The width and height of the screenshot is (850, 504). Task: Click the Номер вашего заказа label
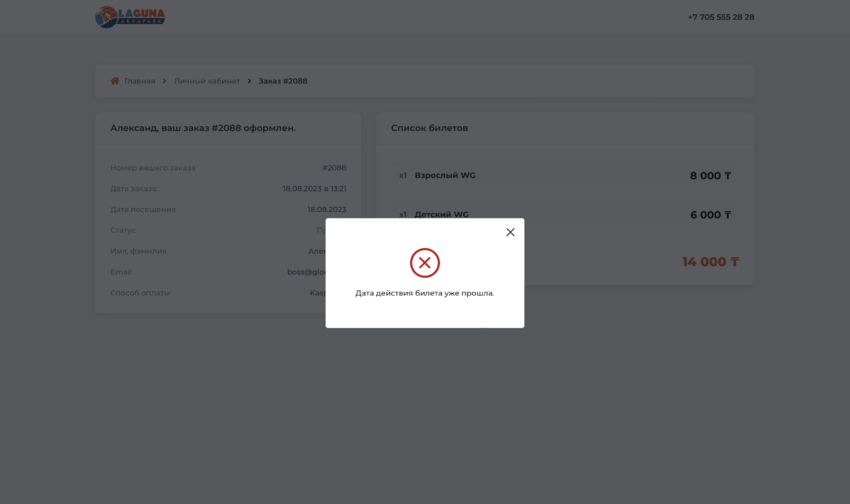153,168
